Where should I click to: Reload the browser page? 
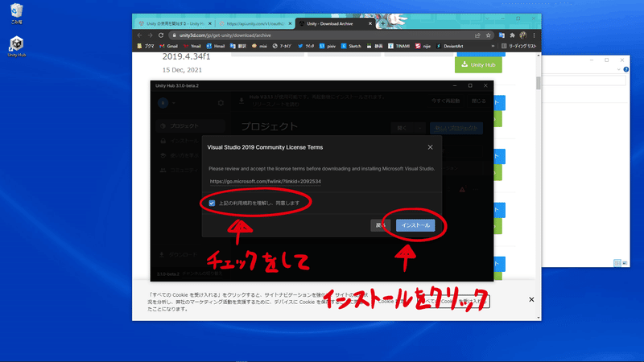(161, 35)
